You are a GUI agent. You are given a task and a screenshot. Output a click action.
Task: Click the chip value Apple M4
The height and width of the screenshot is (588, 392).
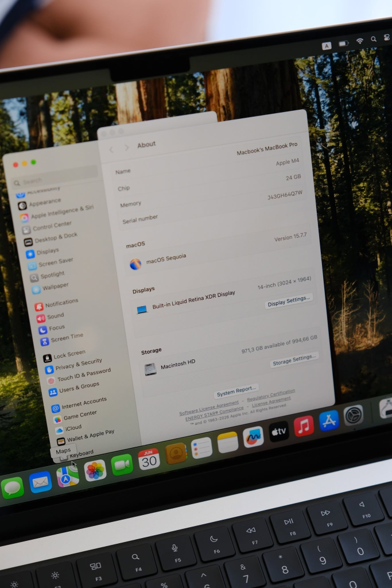point(288,162)
